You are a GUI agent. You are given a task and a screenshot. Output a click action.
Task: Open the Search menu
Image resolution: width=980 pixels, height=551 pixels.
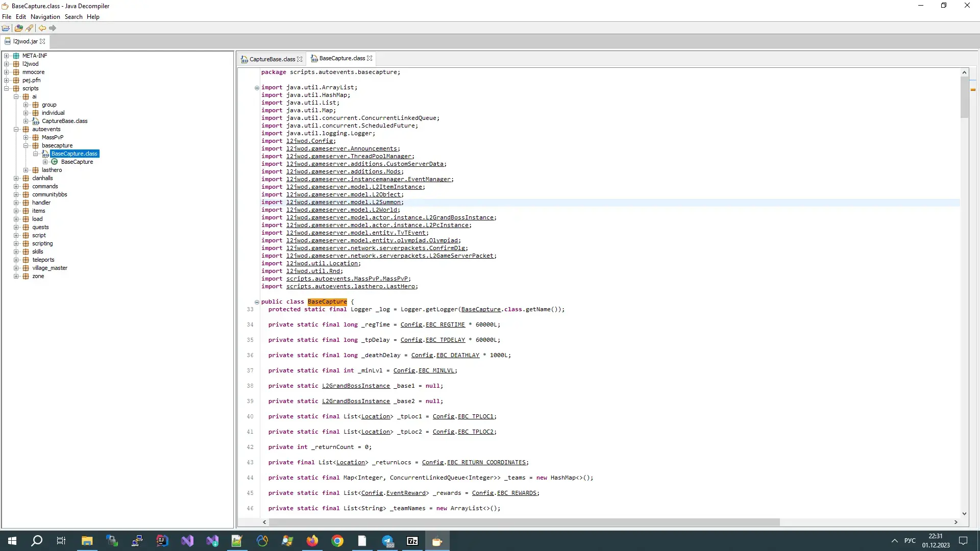73,17
